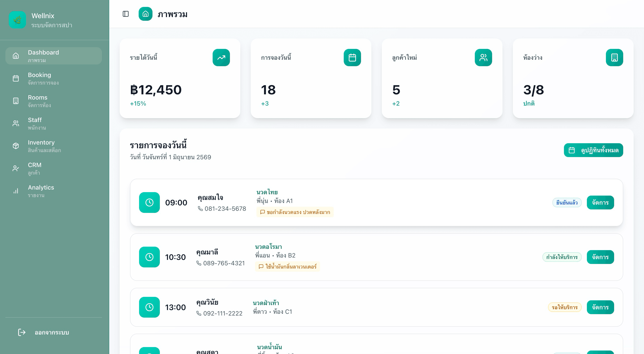Click the Dashboard home icon in sidebar
This screenshot has width=644, height=354.
tap(16, 56)
